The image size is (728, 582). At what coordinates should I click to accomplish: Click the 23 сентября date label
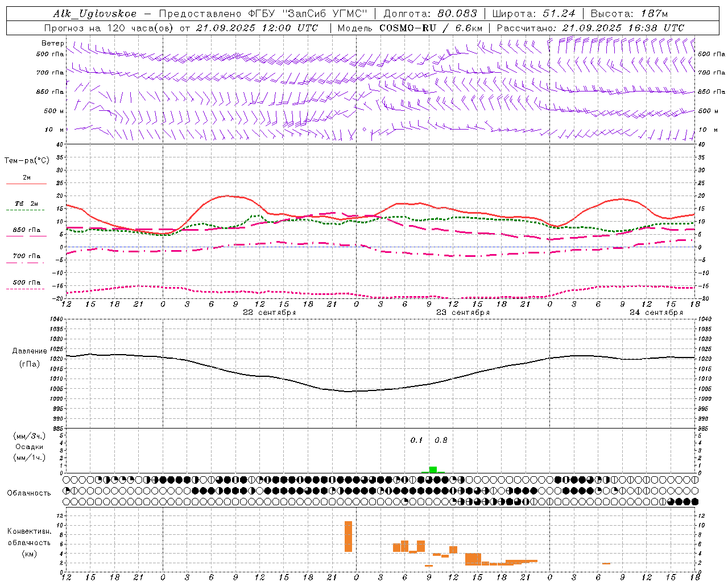click(x=462, y=313)
